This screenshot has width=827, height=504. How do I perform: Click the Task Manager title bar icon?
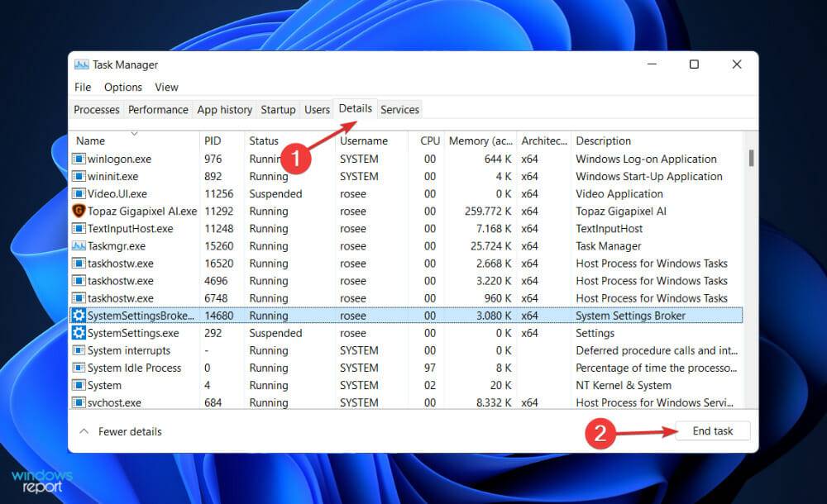coord(84,64)
